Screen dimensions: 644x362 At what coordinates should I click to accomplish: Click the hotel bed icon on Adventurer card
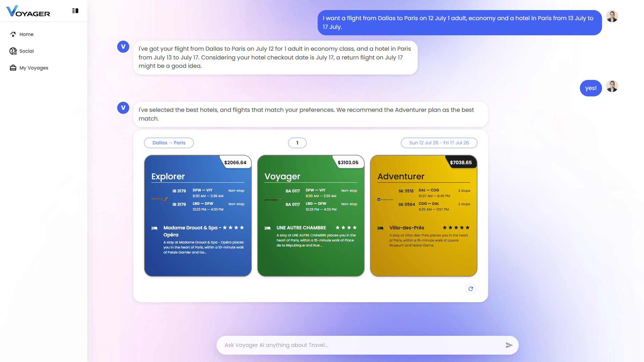(380, 228)
